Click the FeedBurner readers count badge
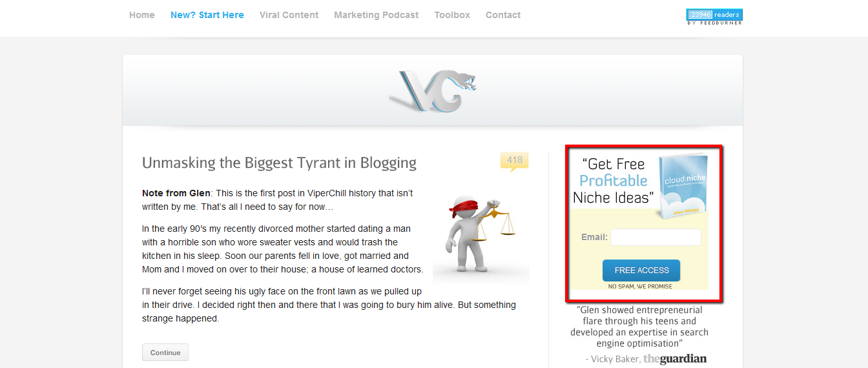 714,17
